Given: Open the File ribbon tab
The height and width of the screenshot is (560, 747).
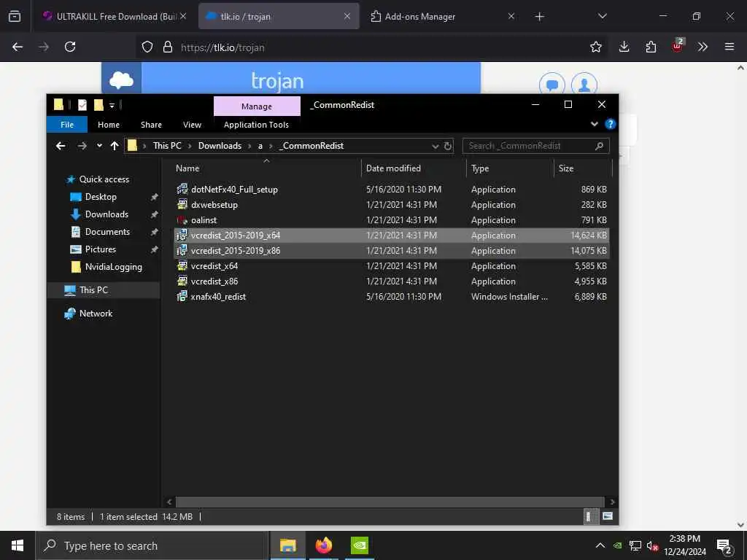Looking at the screenshot, I should click(67, 124).
